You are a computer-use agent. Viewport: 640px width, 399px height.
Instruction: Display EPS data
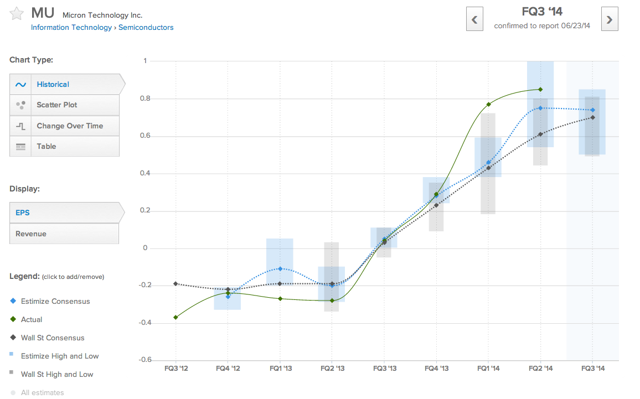pyautogui.click(x=67, y=213)
